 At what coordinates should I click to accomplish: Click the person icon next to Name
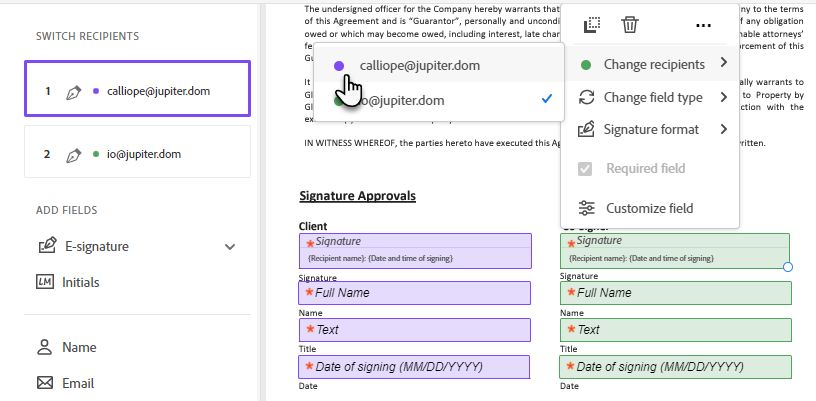(45, 347)
